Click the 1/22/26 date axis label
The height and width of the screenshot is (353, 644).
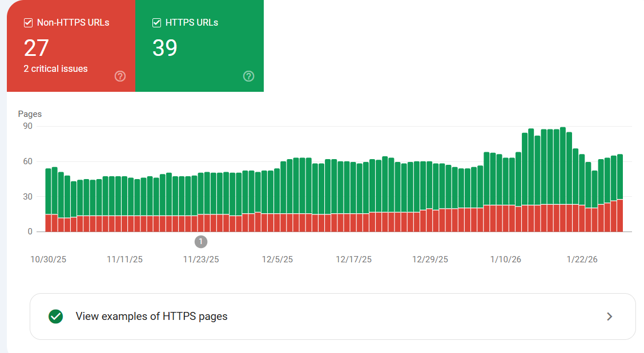(x=582, y=259)
